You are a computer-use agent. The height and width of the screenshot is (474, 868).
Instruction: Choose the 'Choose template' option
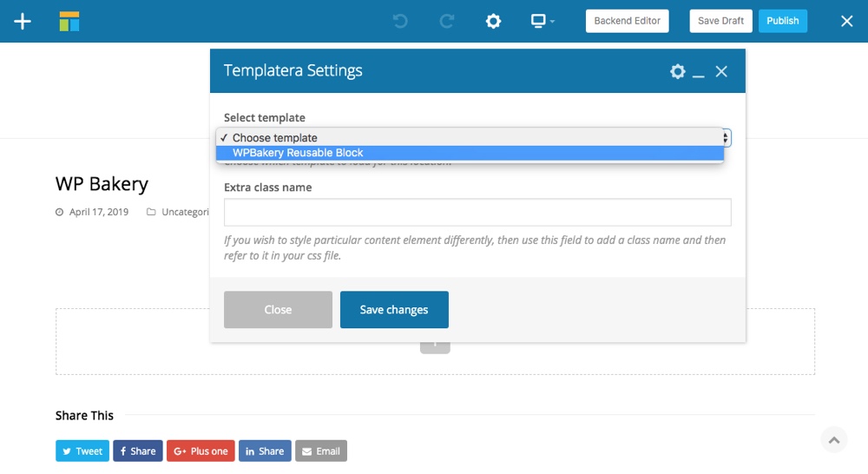[x=274, y=137]
